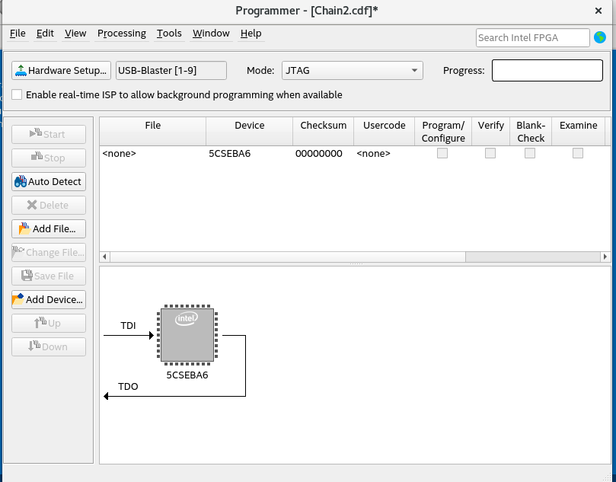Click the USB-Blaster [1-9] hardware field

(x=171, y=71)
